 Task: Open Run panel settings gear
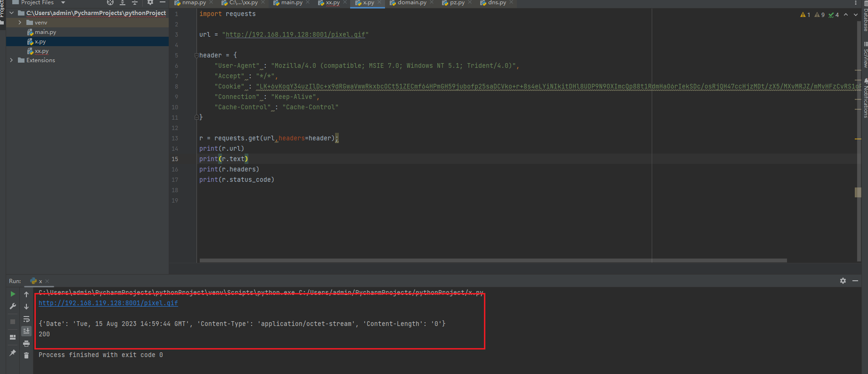[843, 281]
